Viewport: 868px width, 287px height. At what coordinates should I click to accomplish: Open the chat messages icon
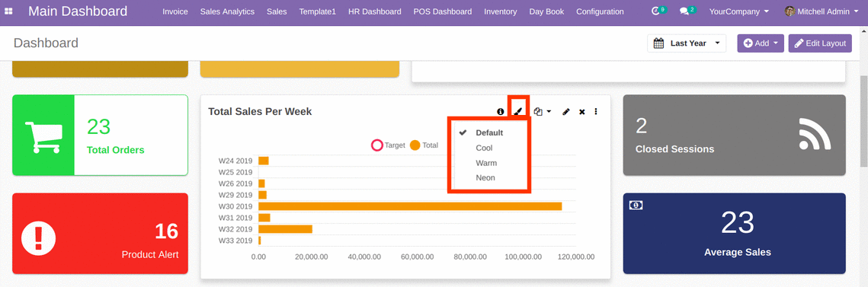pyautogui.click(x=687, y=11)
